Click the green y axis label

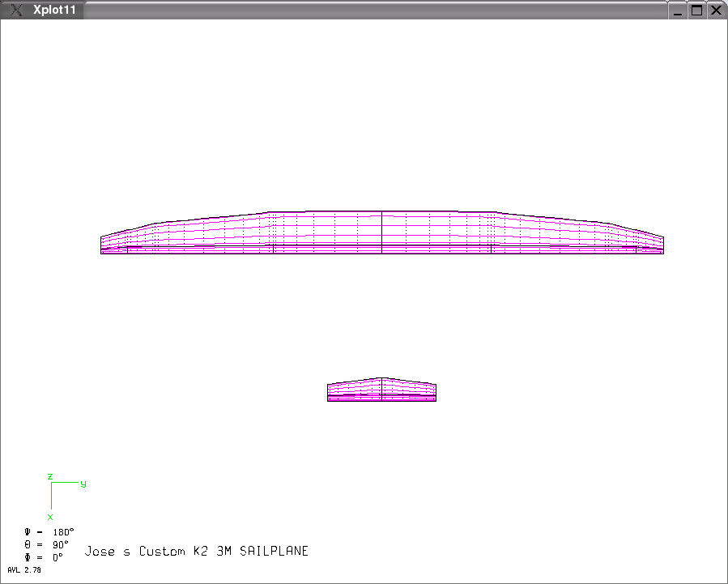click(x=83, y=484)
